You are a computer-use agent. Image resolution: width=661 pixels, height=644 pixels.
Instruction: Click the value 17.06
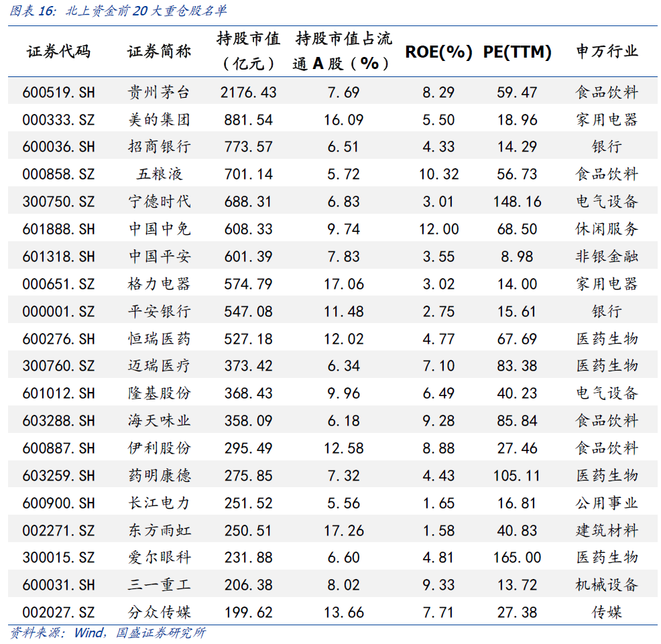click(x=343, y=284)
